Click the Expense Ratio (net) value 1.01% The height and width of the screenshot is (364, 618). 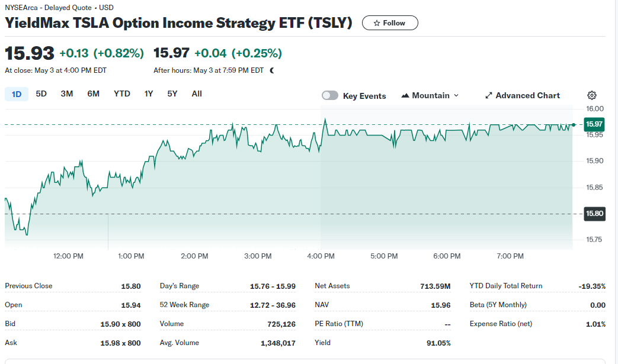pyautogui.click(x=595, y=324)
